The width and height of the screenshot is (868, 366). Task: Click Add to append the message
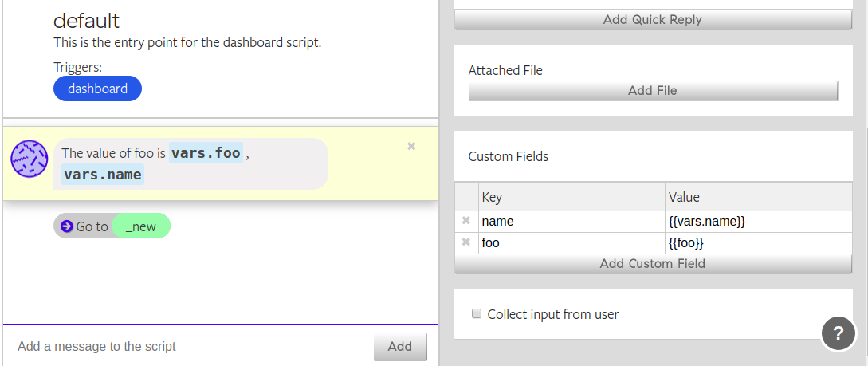click(399, 347)
